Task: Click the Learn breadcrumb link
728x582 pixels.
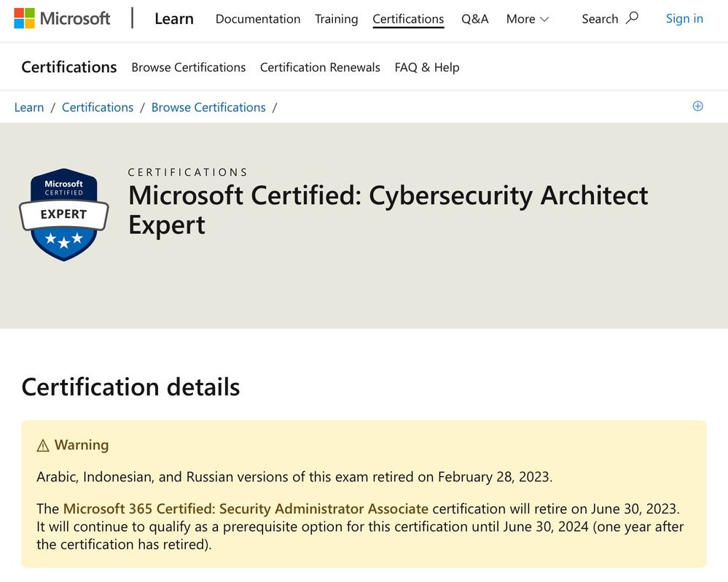Action: pos(29,107)
